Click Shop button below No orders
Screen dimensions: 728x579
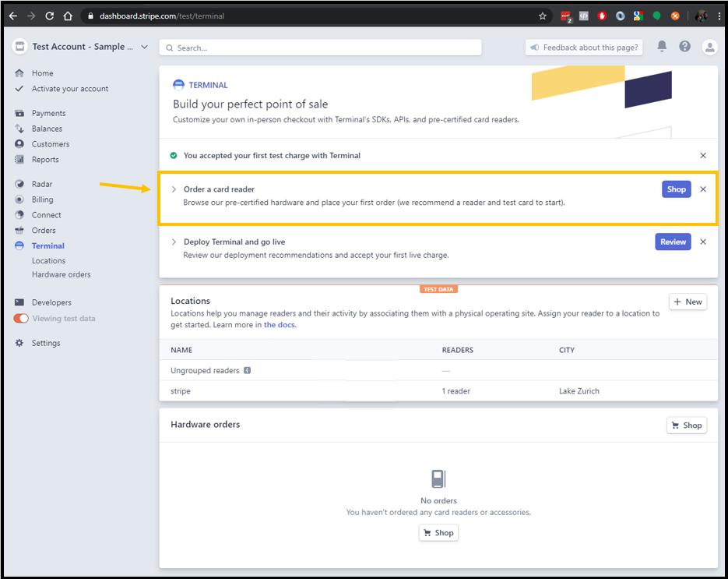(438, 532)
